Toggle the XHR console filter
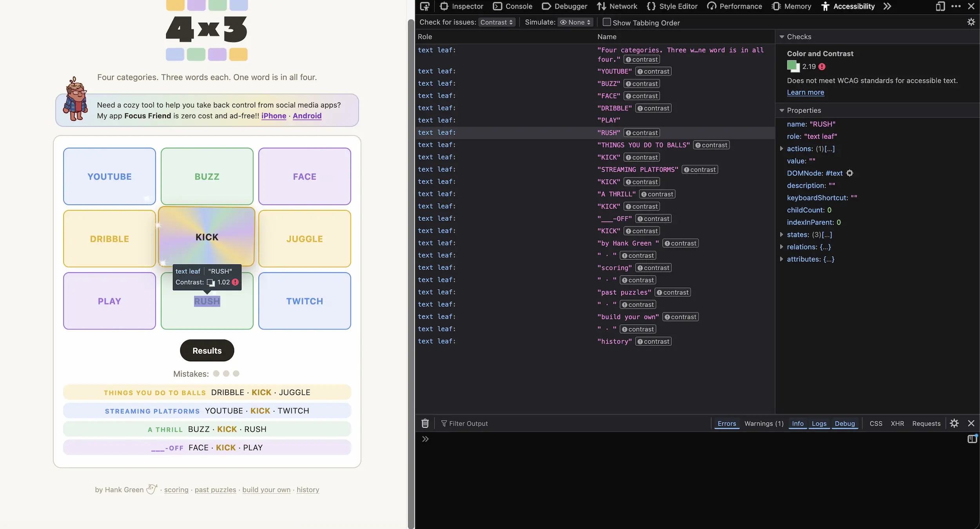 pos(897,424)
